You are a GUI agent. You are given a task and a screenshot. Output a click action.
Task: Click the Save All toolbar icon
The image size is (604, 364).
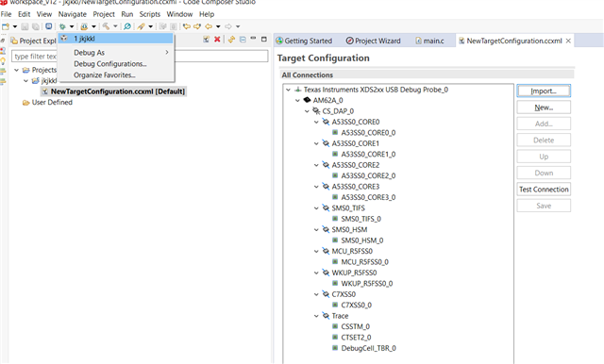point(36,26)
